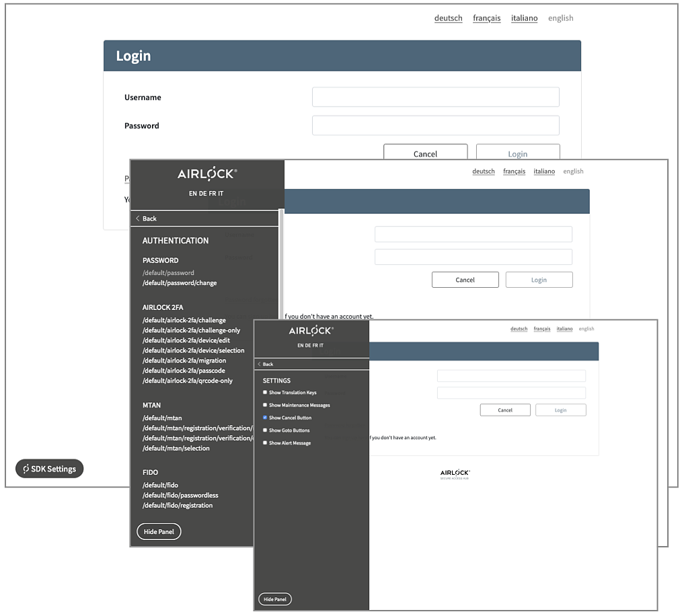Click the Back chevron above the SETTINGS heading

pyautogui.click(x=259, y=364)
